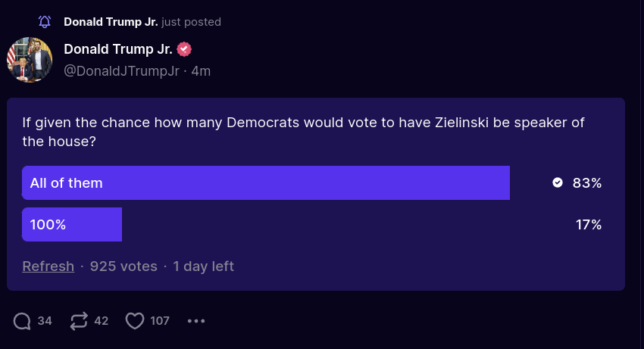
Task: Click the "just posted" notification header name
Action: pos(111,22)
